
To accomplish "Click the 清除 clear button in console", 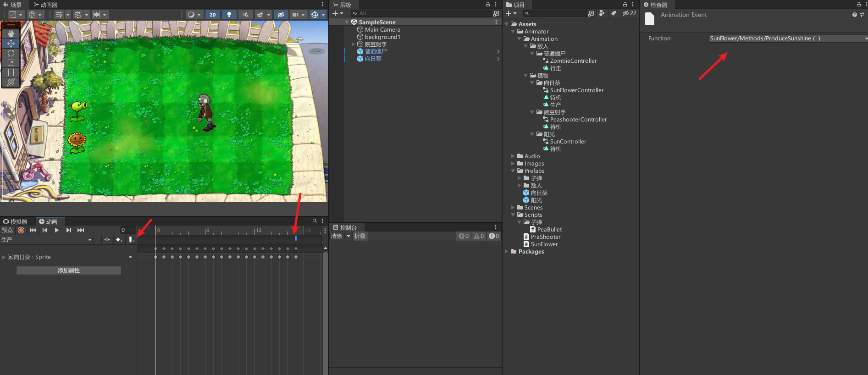I will coord(337,236).
